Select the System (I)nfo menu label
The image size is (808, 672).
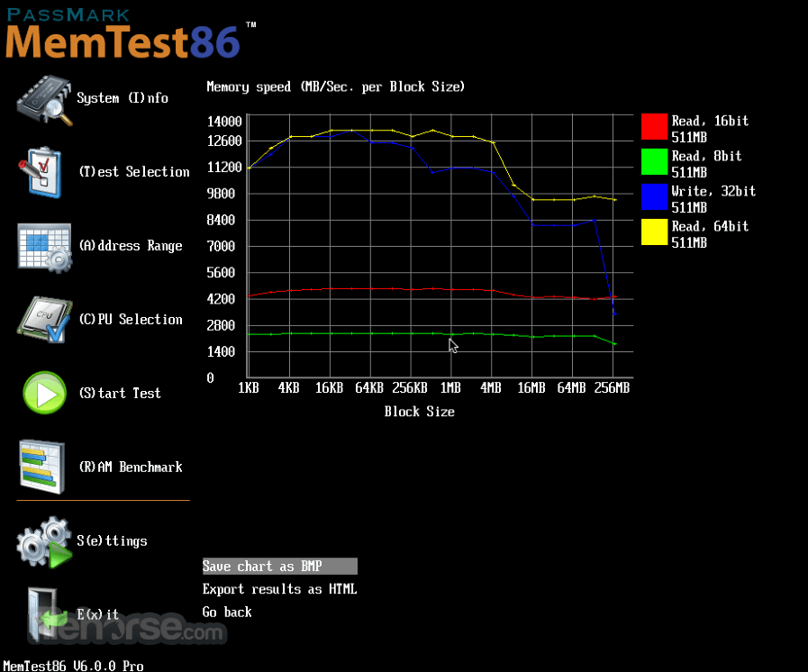point(123,98)
